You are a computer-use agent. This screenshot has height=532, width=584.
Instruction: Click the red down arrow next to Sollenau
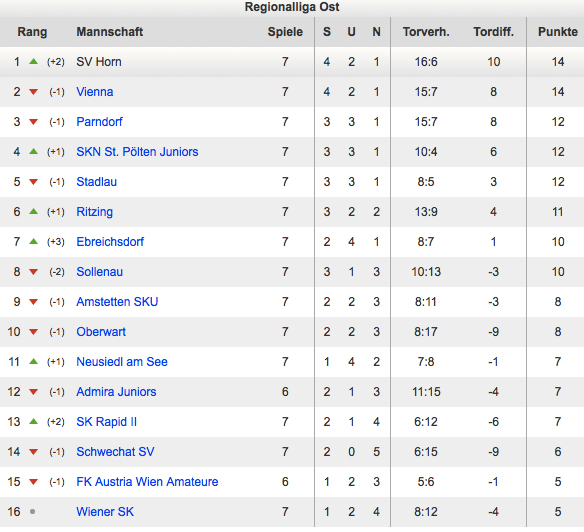point(34,272)
